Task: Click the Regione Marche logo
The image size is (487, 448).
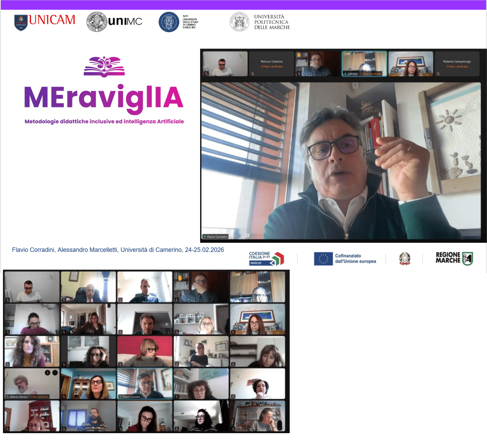Action: tap(454, 258)
